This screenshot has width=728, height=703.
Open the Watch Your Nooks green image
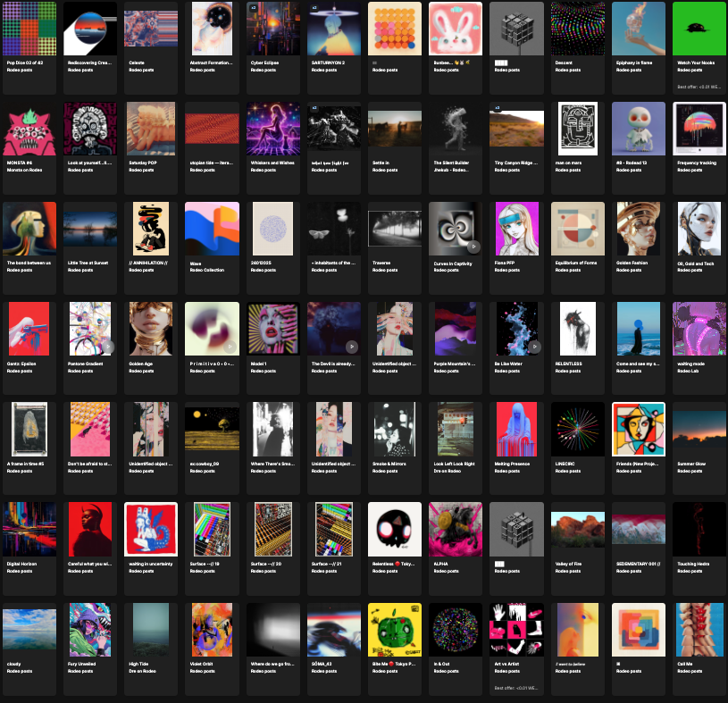tap(699, 29)
